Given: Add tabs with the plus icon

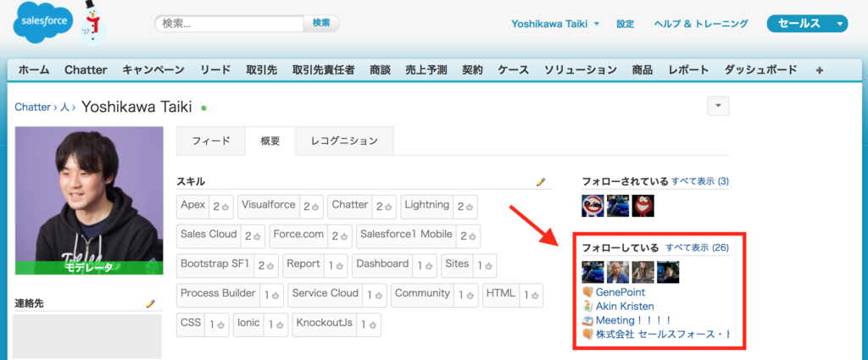Looking at the screenshot, I should (820, 70).
